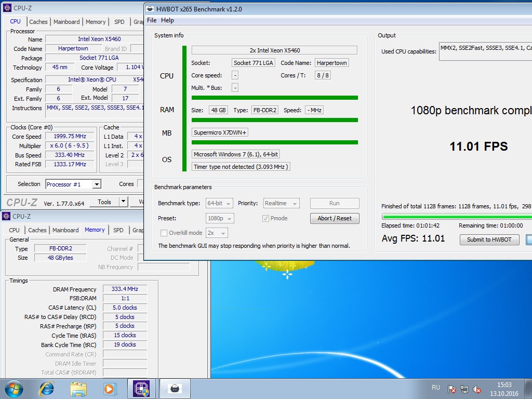Click the Memory Size 48 GBytes value
This screenshot has height=399, width=532.
[60, 258]
